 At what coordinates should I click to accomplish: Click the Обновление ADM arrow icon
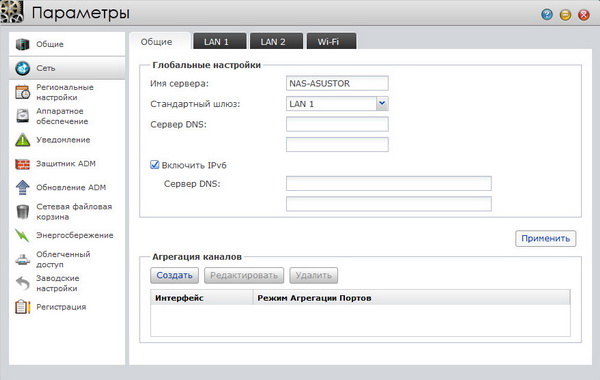coord(23,188)
